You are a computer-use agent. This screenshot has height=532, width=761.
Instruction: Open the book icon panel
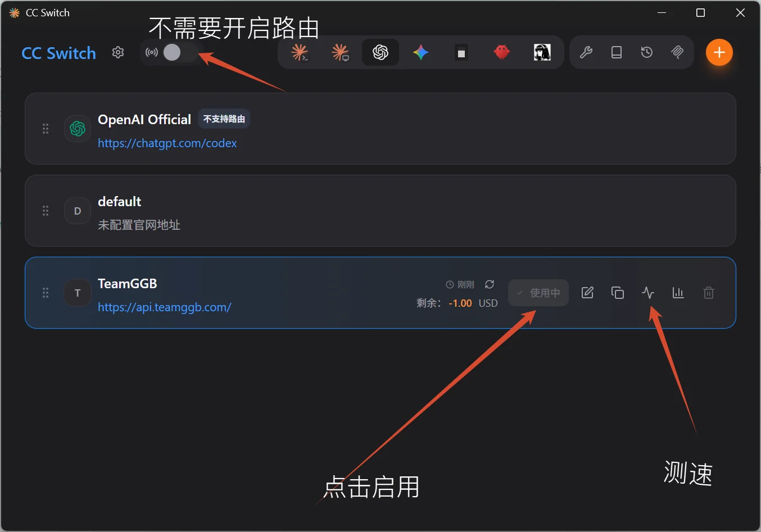tap(617, 52)
